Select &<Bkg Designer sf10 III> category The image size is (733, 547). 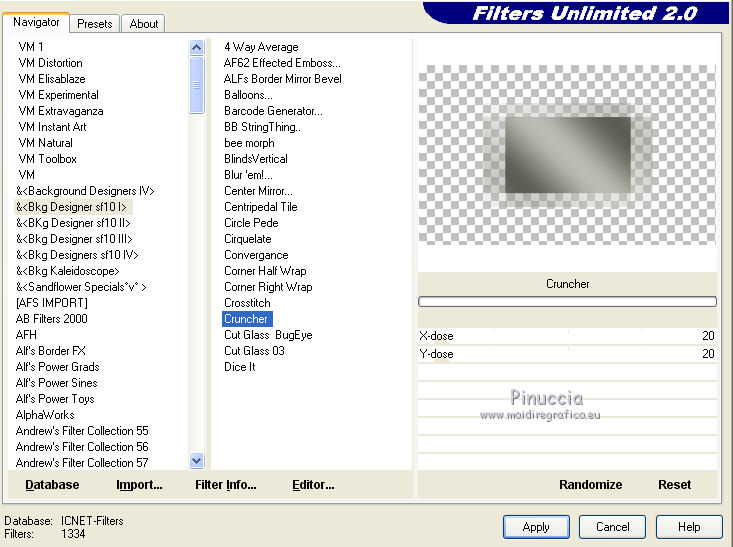pyautogui.click(x=74, y=238)
